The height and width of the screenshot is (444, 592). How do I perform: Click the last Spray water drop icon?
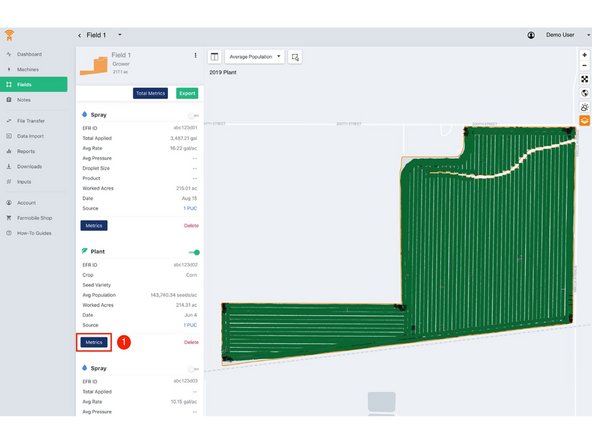(85, 368)
